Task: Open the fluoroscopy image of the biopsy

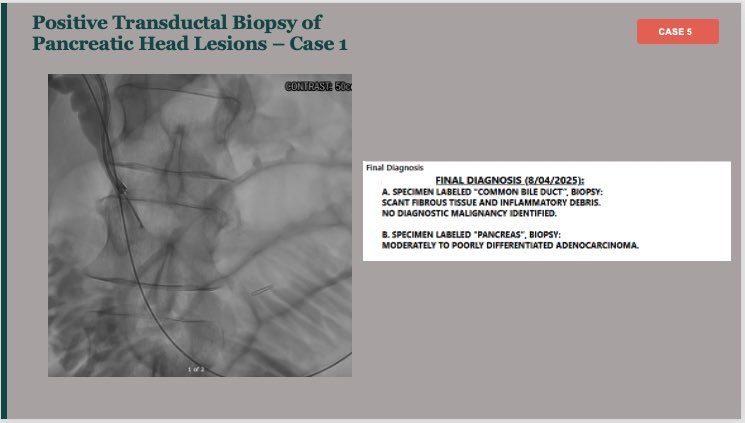Action: pos(200,225)
